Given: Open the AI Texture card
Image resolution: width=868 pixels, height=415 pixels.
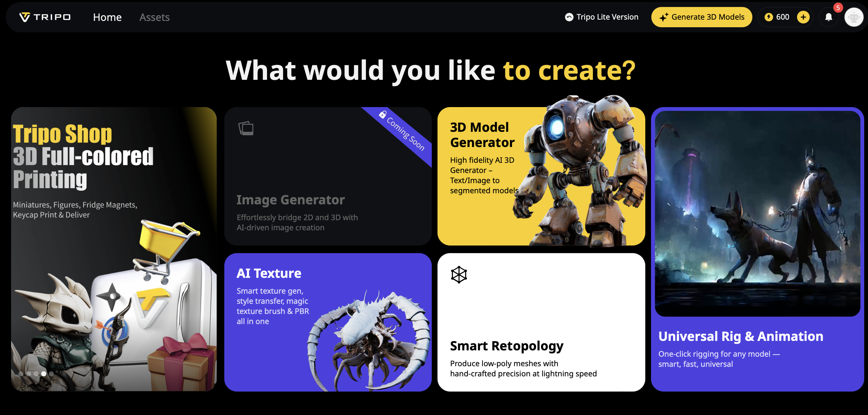Looking at the screenshot, I should click(328, 322).
